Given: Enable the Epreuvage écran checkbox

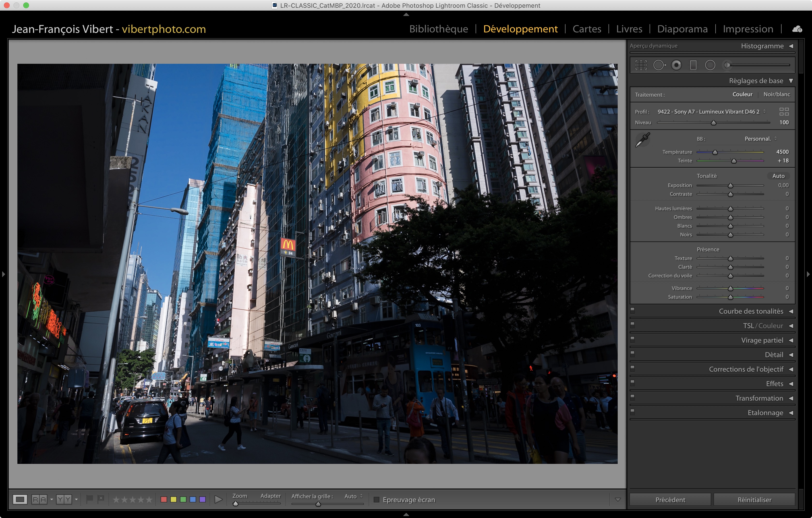Looking at the screenshot, I should point(376,500).
